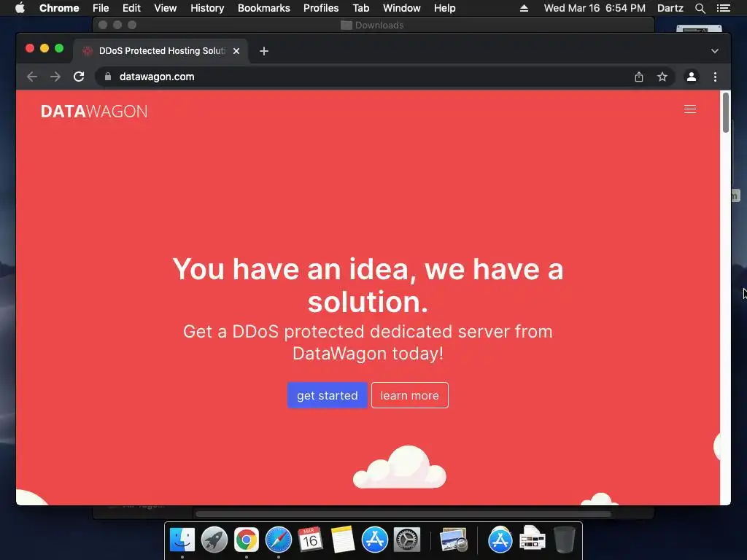Click the Downloads window horizontal scrollbar
747x560 pixels.
click(403, 514)
